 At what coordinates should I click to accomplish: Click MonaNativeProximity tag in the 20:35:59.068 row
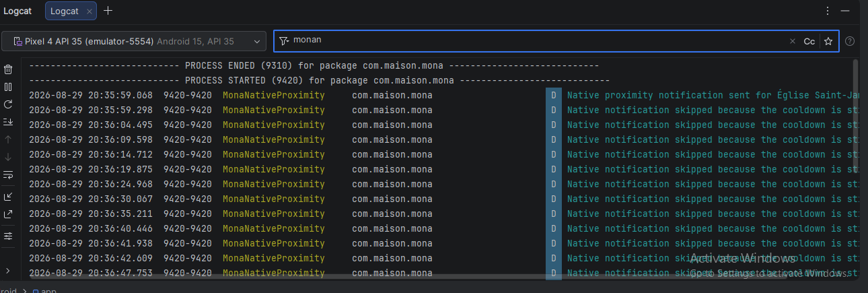[274, 96]
